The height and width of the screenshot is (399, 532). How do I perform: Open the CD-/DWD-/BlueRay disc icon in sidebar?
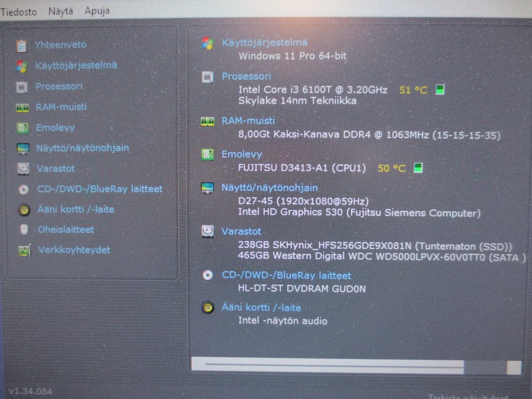point(24,190)
